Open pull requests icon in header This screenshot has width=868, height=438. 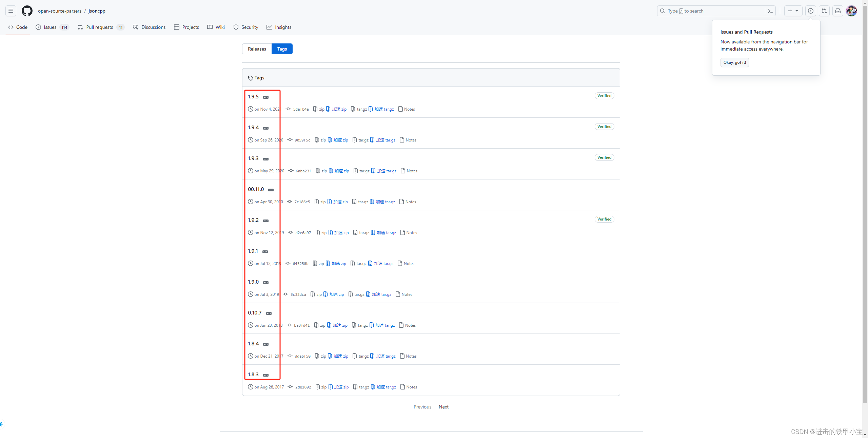click(x=824, y=11)
